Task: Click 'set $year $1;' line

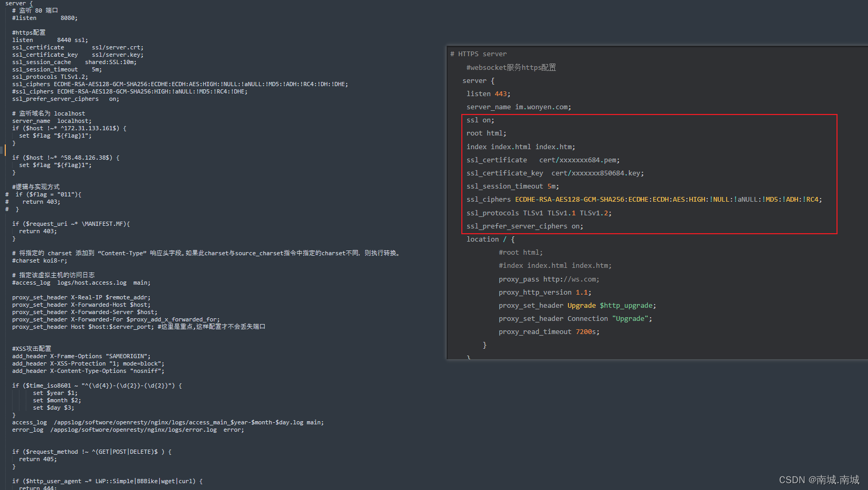Action: 55,393
